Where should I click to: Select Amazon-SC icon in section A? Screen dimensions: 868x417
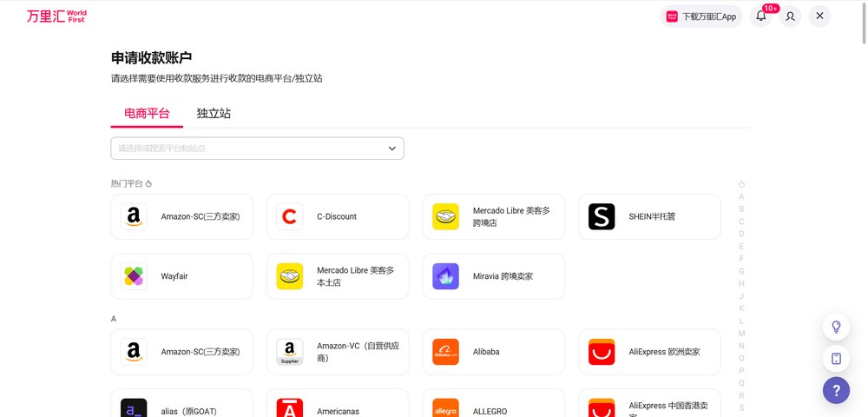pyautogui.click(x=134, y=352)
